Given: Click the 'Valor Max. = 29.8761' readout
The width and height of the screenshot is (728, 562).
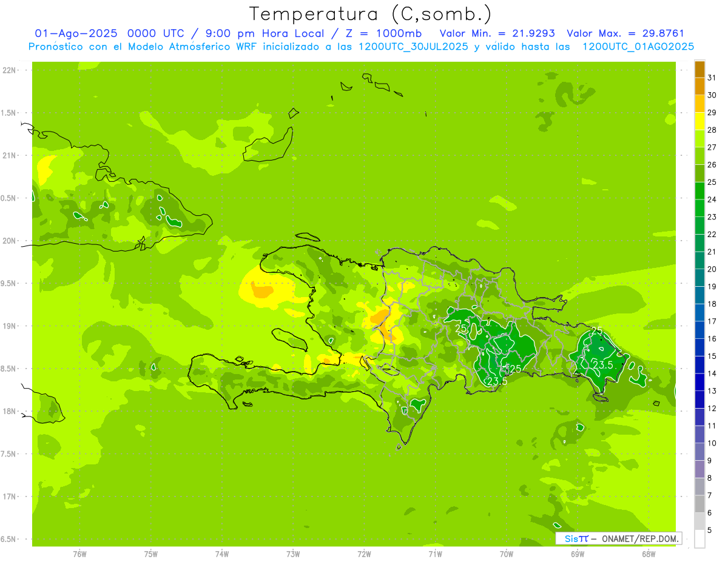Looking at the screenshot, I should (625, 33).
